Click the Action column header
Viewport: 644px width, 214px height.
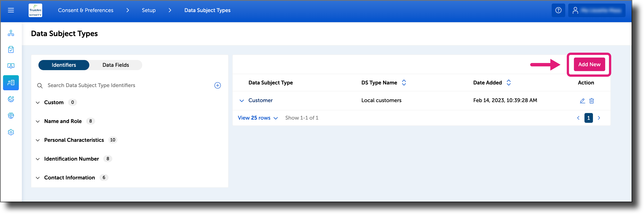click(x=586, y=83)
